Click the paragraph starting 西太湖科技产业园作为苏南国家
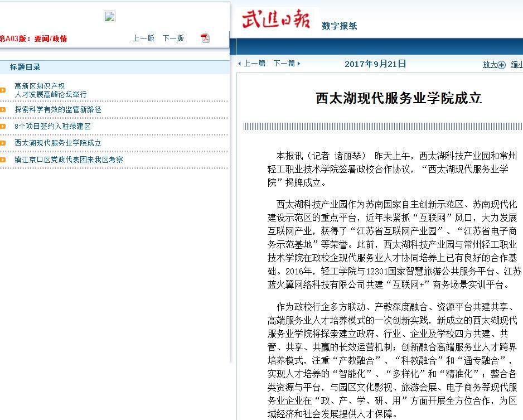The image size is (523, 420). click(x=394, y=244)
